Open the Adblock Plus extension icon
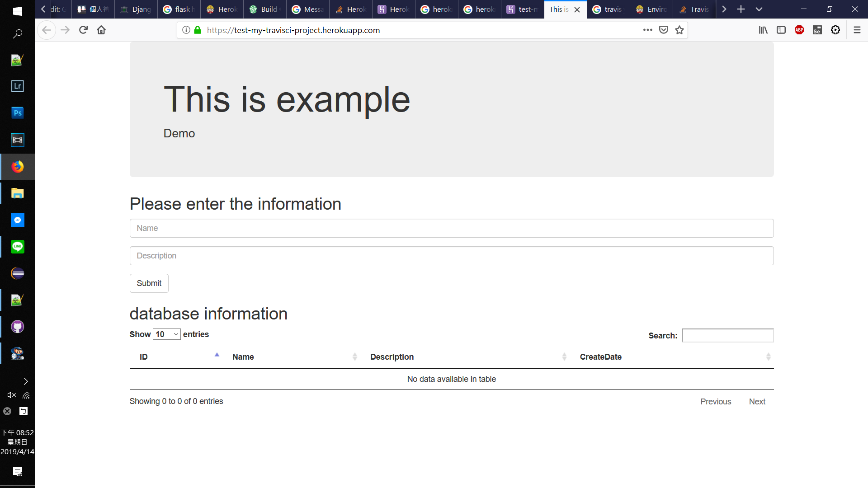The image size is (868, 488). point(799,30)
